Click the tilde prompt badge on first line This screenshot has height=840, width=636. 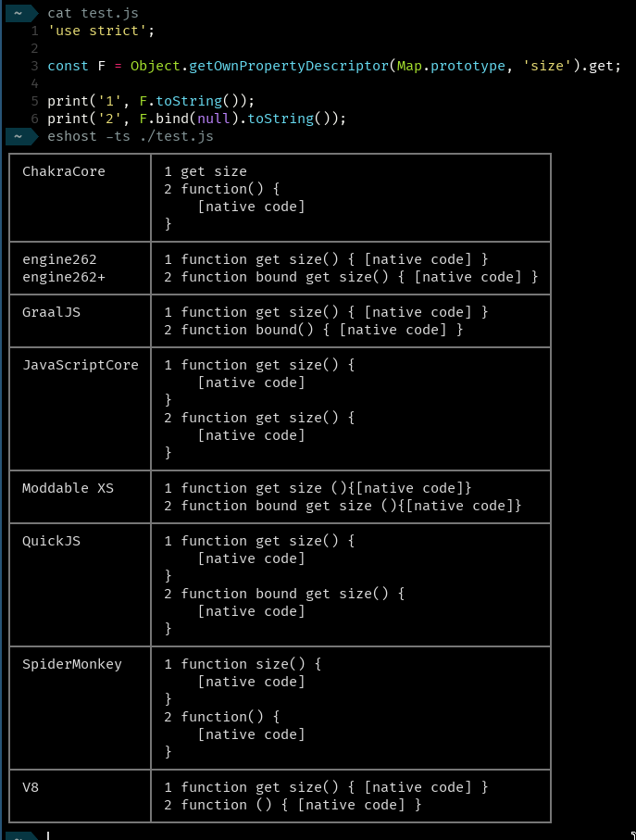coord(19,13)
